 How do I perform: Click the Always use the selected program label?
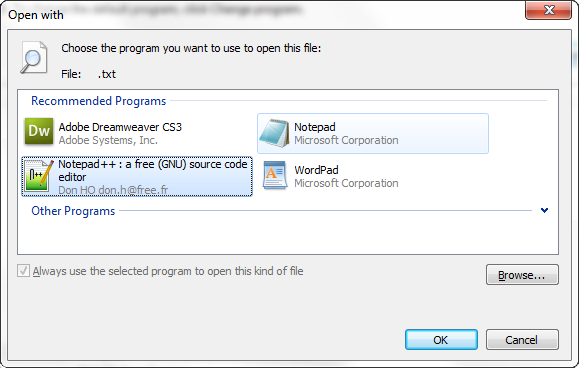pos(168,271)
